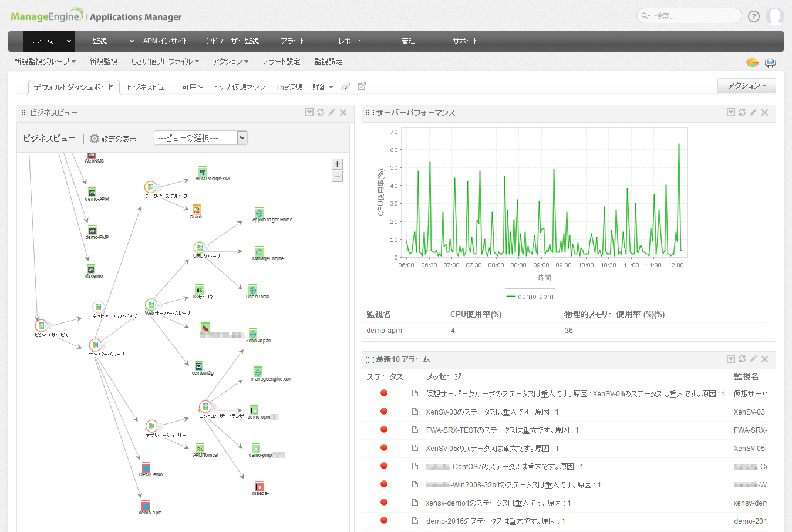Open the サポート menu

465,41
